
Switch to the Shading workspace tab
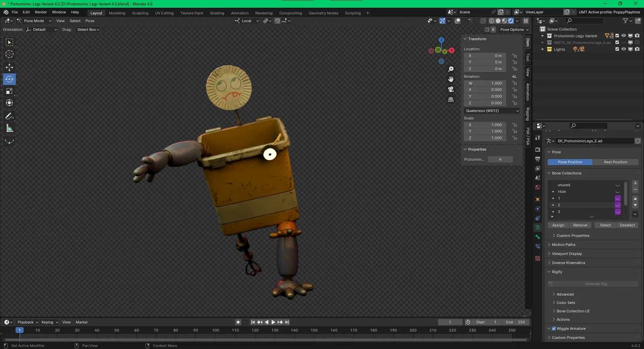[x=217, y=13]
